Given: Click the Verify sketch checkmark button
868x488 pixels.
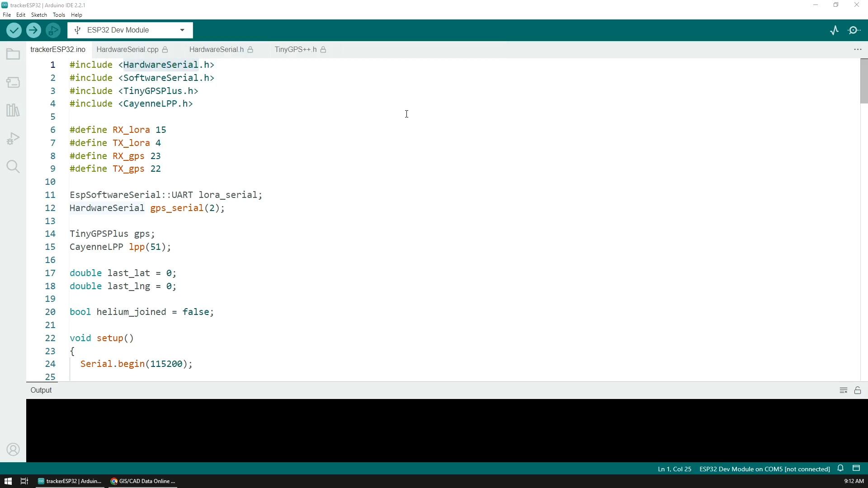Looking at the screenshot, I should pos(14,30).
